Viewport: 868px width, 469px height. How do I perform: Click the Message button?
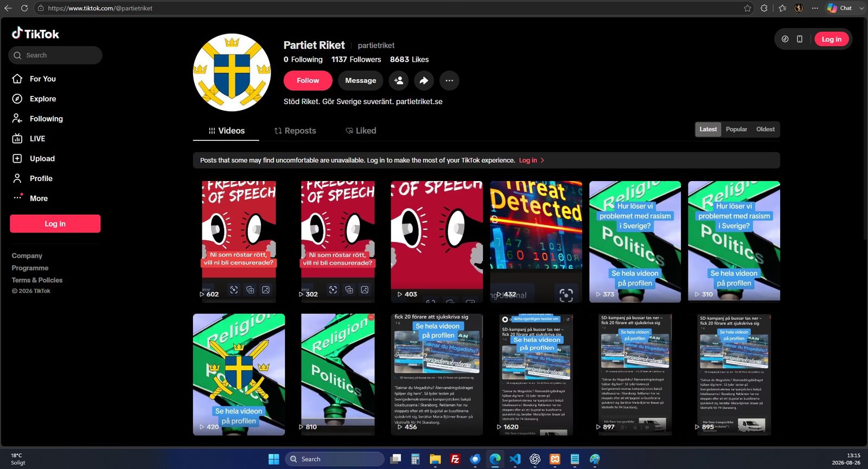point(361,80)
